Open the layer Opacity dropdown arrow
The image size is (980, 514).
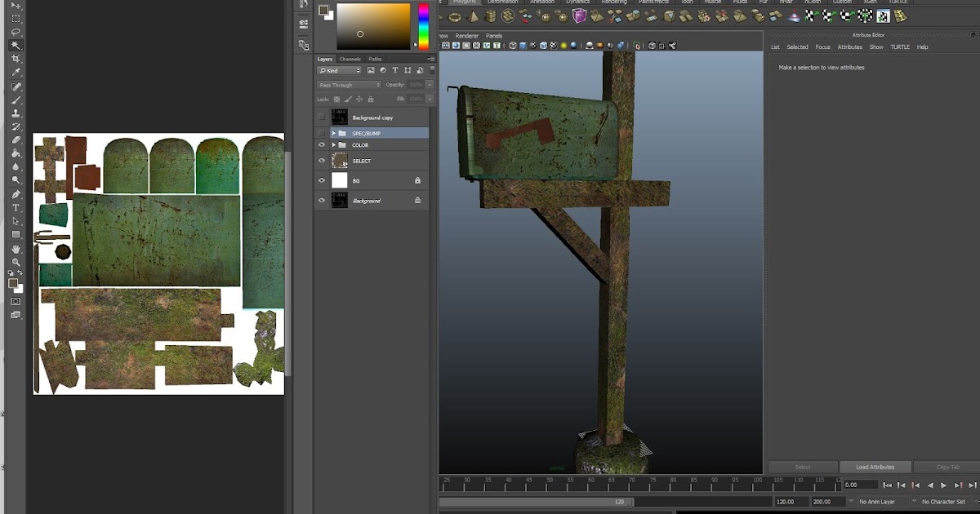[x=430, y=85]
